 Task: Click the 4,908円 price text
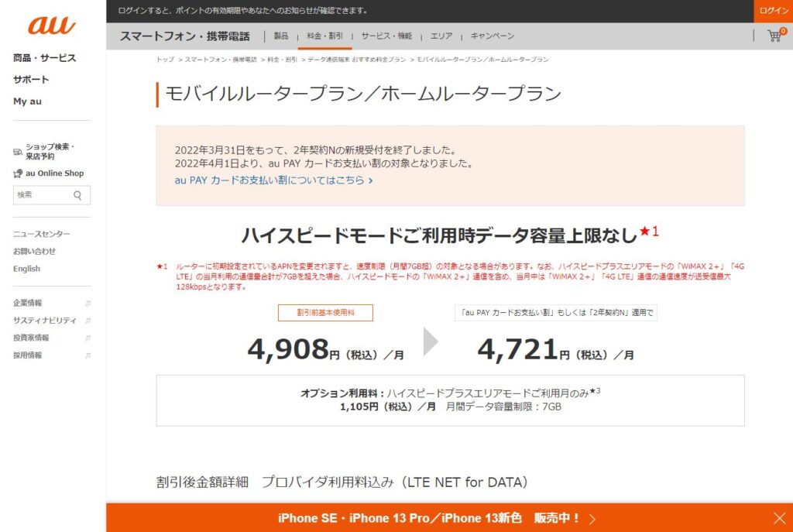pyautogui.click(x=325, y=349)
